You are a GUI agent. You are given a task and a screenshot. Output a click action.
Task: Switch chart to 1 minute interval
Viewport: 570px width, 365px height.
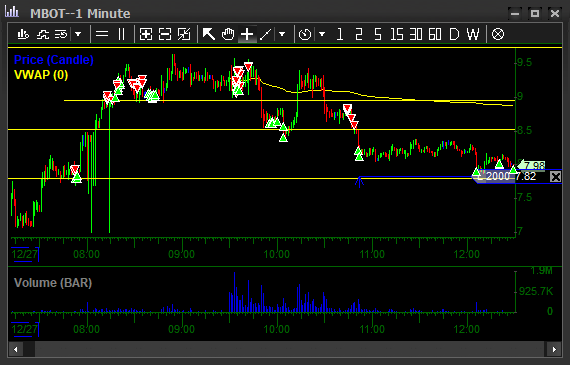(x=340, y=35)
